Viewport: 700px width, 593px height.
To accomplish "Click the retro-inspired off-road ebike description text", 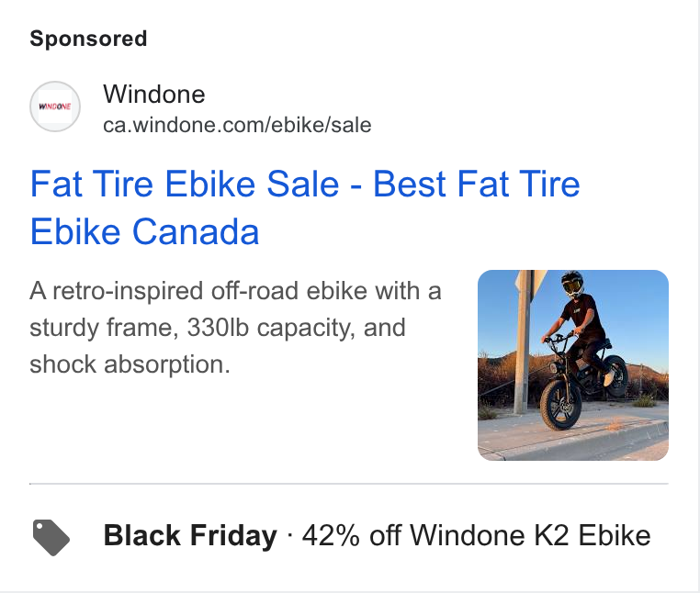I will [x=236, y=328].
